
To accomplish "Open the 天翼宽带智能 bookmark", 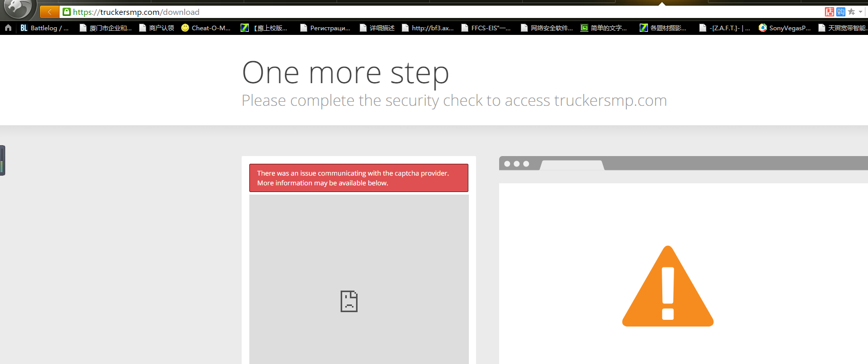I will (842, 28).
